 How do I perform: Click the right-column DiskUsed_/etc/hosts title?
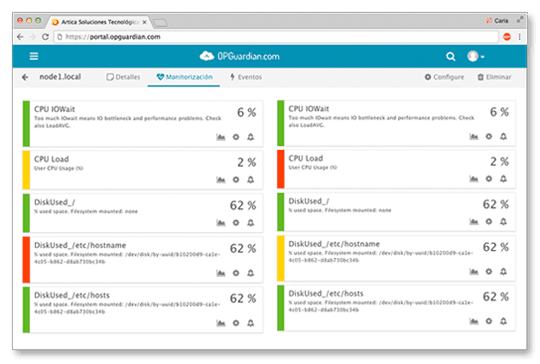[x=326, y=293]
